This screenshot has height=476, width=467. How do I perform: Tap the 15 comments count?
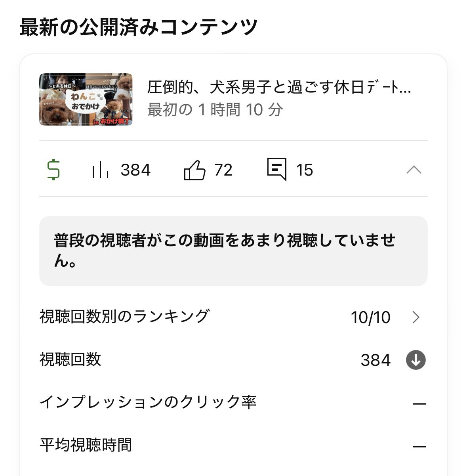[x=304, y=170]
